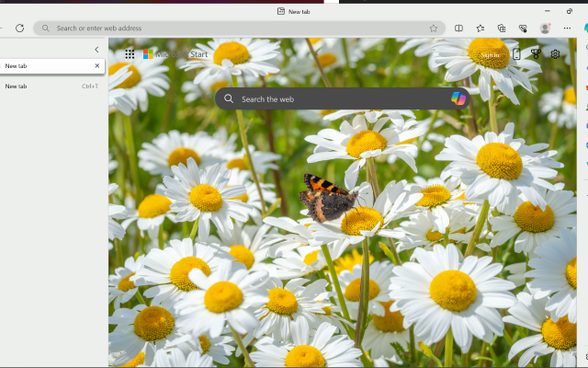Open Browser essentials heart icon
The width and height of the screenshot is (588, 368).
coord(523,29)
